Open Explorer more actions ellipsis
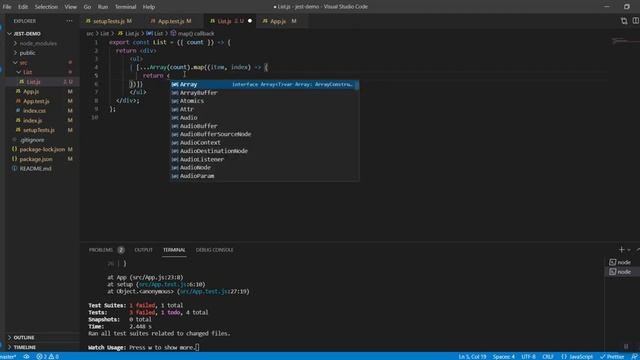Screen dimensions: 640x360 tap(69, 21)
